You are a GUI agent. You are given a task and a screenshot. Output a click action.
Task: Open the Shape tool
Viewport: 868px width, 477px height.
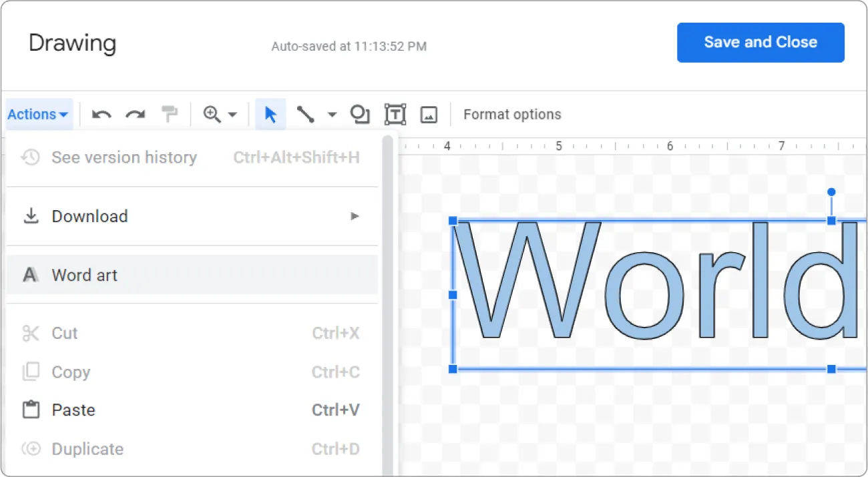point(360,114)
